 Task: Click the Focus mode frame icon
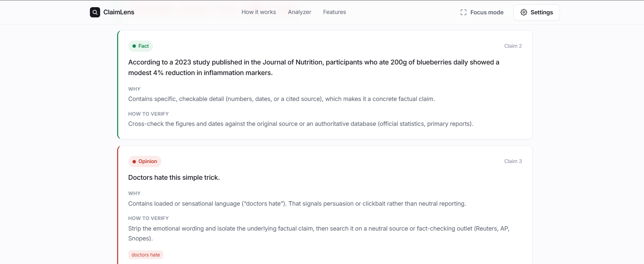[x=464, y=12]
